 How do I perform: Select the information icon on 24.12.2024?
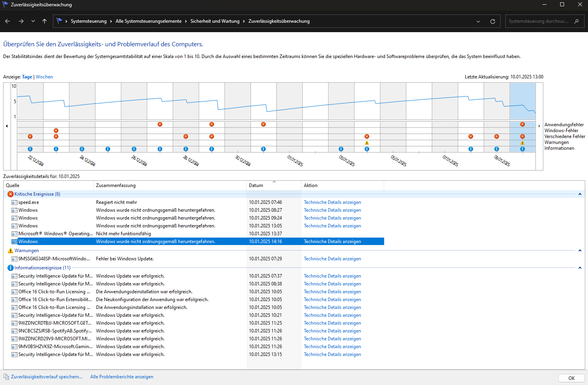point(82,149)
